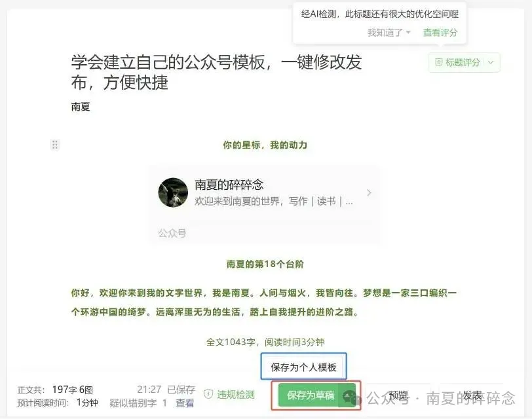532x419 pixels.
Task: Click the 预览 button
Action: click(398, 395)
